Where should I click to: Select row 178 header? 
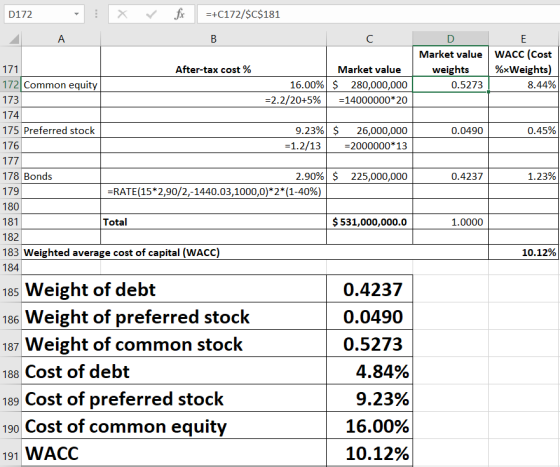coord(10,176)
